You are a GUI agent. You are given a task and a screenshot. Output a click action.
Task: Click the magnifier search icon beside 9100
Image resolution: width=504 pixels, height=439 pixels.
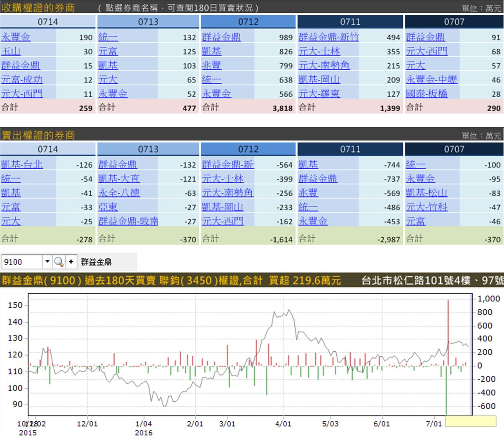(x=59, y=262)
